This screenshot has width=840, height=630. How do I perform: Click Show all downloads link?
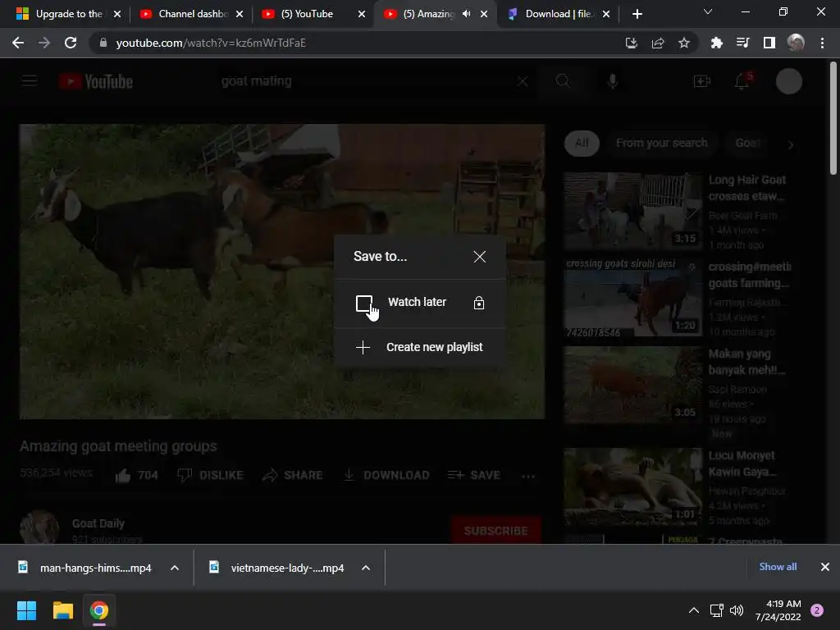point(778,567)
